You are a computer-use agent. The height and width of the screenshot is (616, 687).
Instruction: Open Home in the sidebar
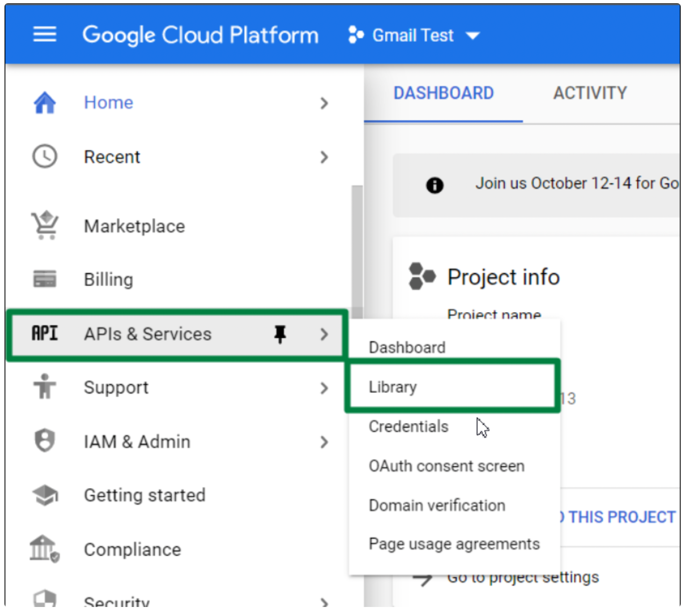(109, 103)
